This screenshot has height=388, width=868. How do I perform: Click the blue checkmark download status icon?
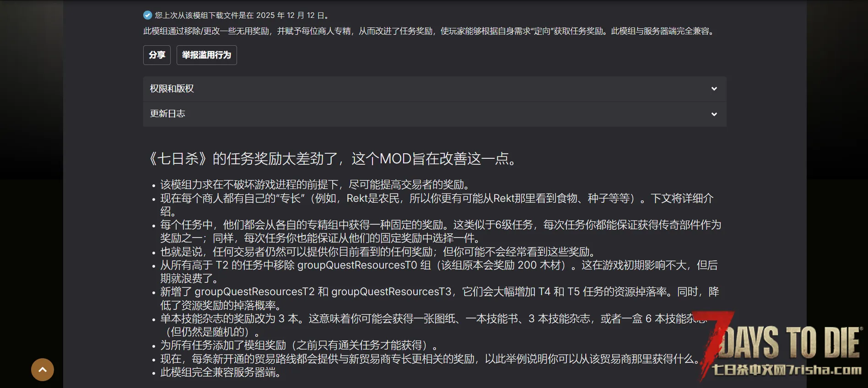coord(147,15)
